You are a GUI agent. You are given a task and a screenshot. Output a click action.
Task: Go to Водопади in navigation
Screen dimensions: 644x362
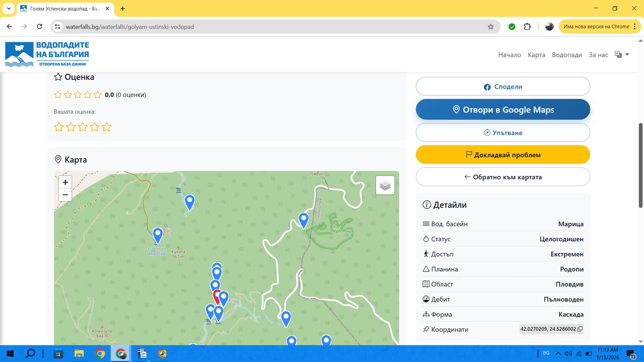[x=567, y=55]
